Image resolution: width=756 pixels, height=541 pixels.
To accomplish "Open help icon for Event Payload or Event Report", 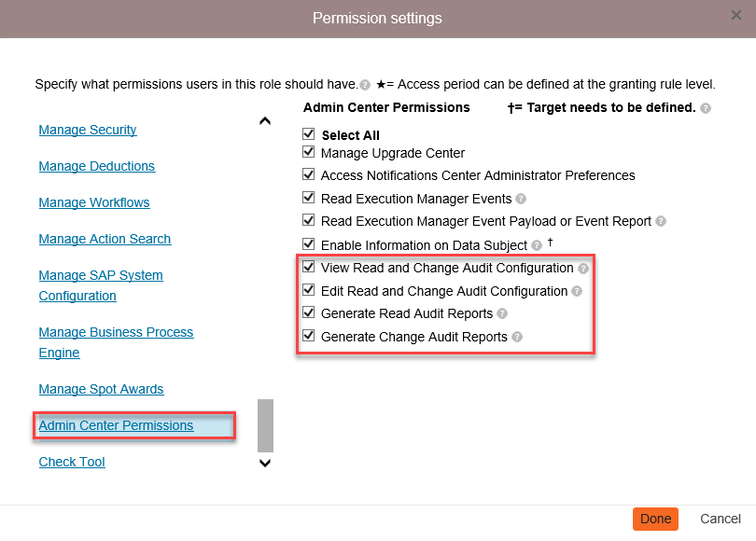I will 661,221.
